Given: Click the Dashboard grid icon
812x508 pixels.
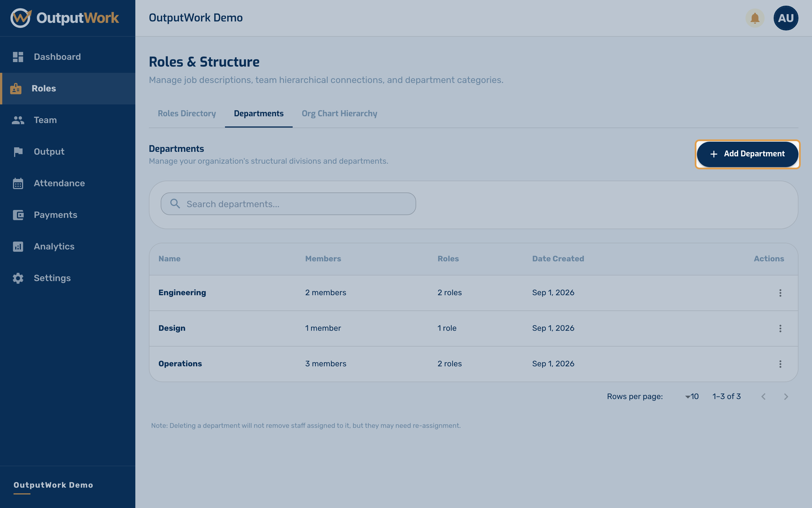Looking at the screenshot, I should pos(18,57).
